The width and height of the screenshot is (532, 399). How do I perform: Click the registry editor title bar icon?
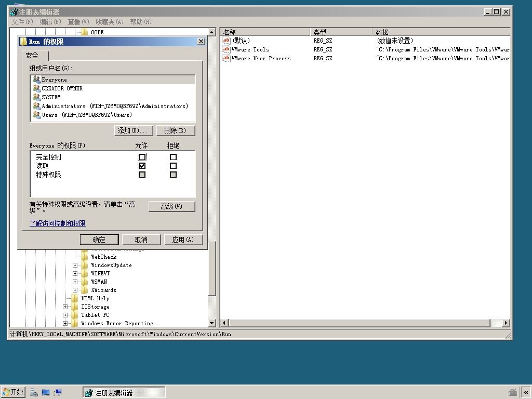[x=13, y=12]
